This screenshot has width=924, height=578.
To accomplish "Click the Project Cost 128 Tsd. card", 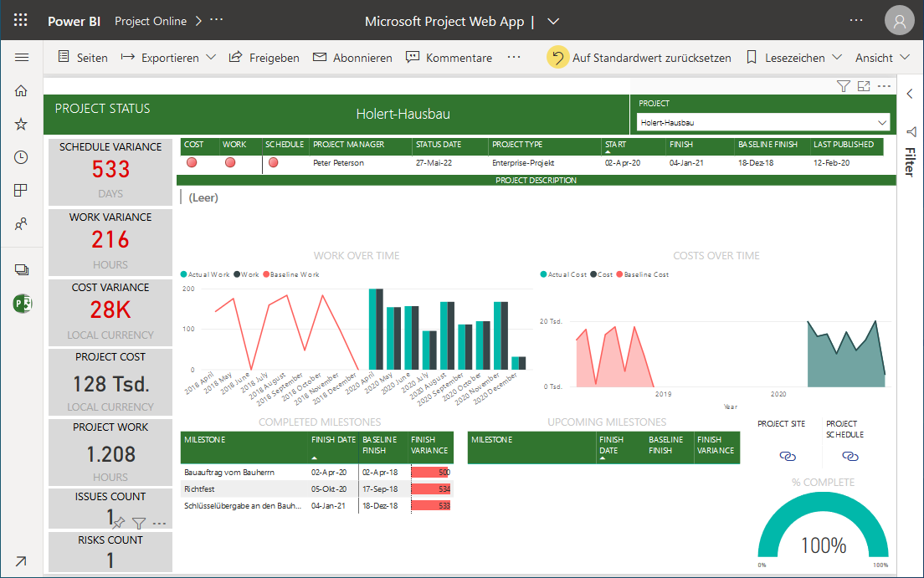I will click(x=110, y=382).
